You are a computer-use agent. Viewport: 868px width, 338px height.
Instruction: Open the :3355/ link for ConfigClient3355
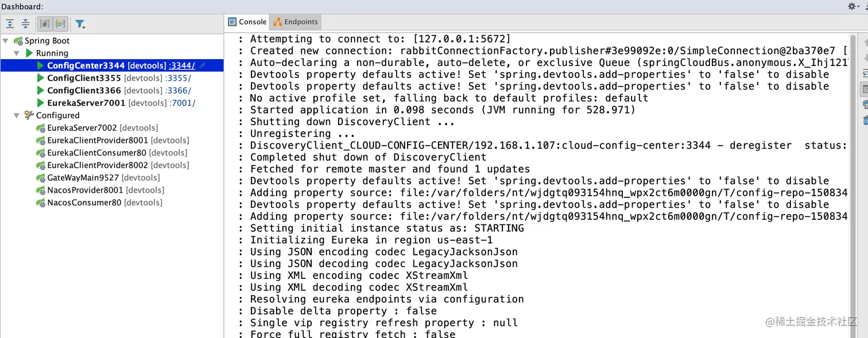click(x=179, y=78)
